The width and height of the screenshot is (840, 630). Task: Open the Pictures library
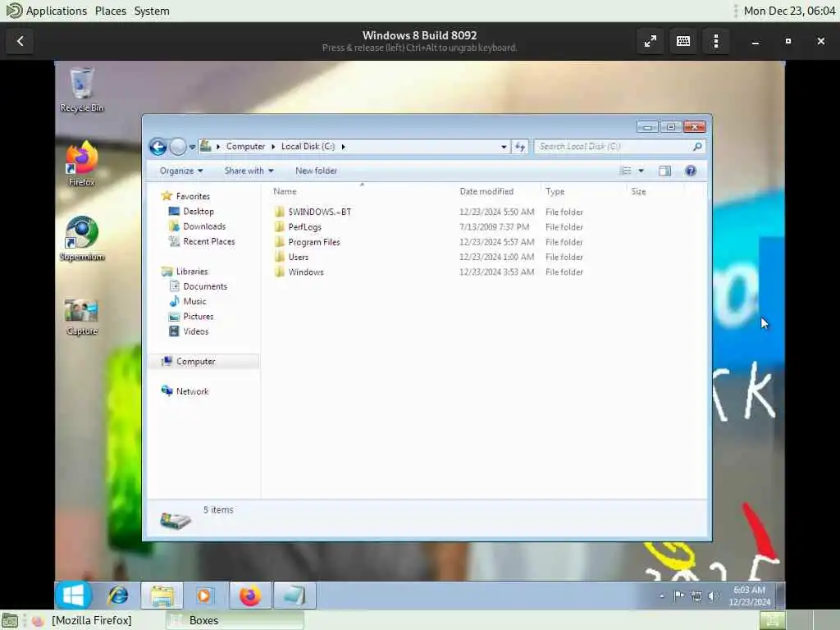coord(199,316)
